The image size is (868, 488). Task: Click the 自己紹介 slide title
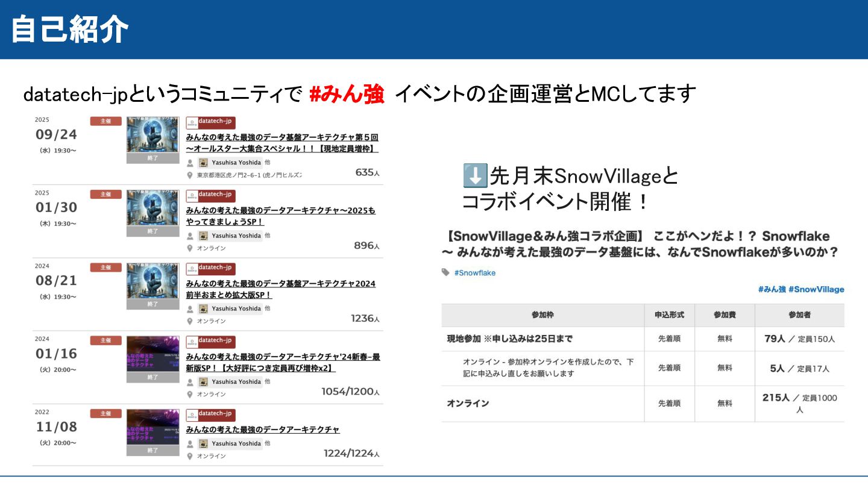69,29
